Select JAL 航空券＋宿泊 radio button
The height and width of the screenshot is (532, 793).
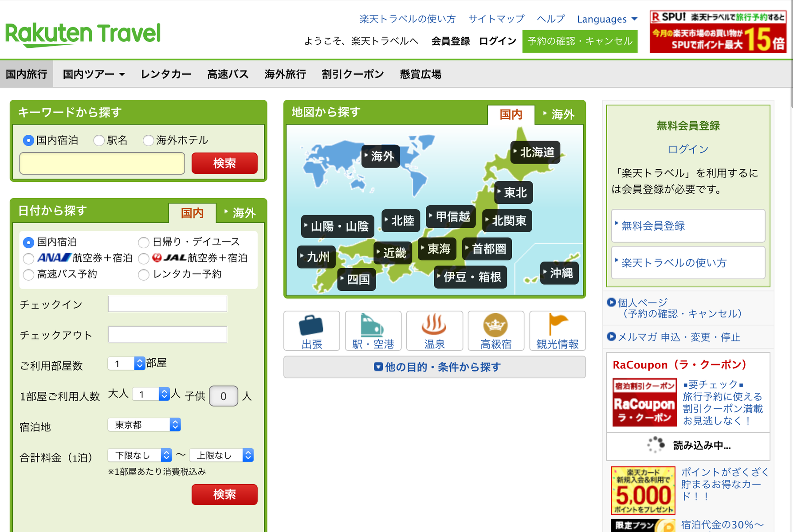coord(144,258)
